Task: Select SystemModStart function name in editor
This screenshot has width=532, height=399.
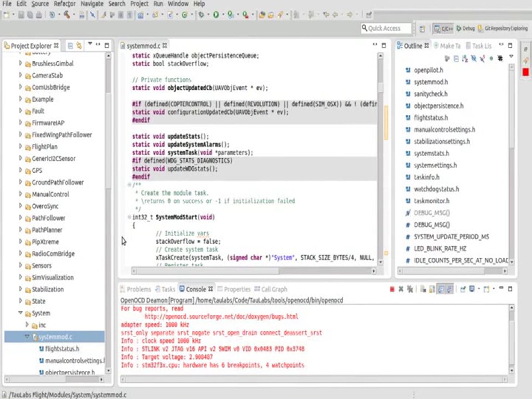Action: [x=176, y=217]
